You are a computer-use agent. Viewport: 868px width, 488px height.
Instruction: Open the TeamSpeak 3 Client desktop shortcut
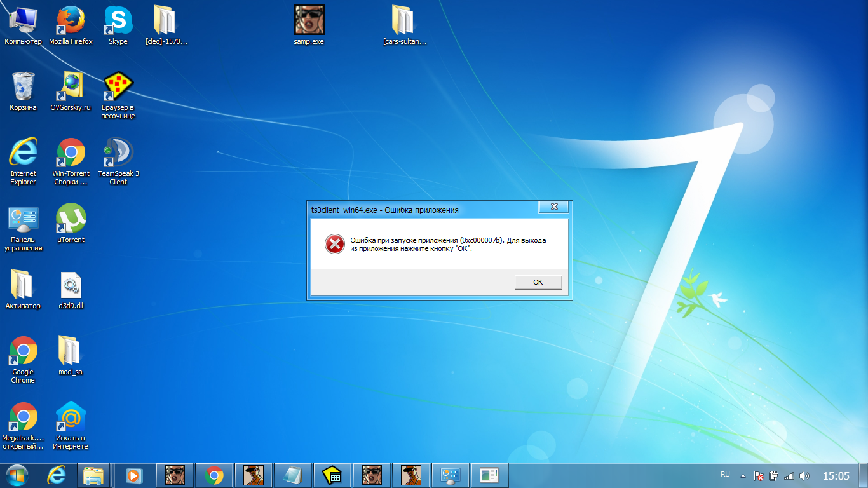(118, 161)
